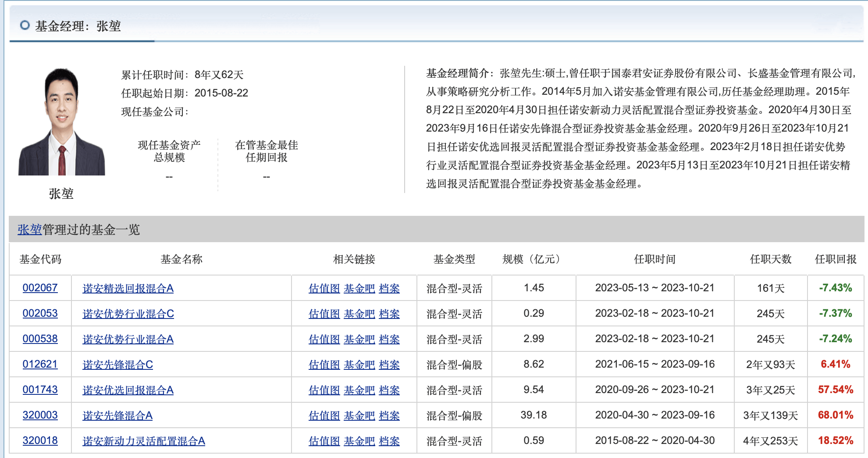Open 档案 for 诺安新动力灵活配置混合A
The width and height of the screenshot is (868, 458).
tap(389, 441)
